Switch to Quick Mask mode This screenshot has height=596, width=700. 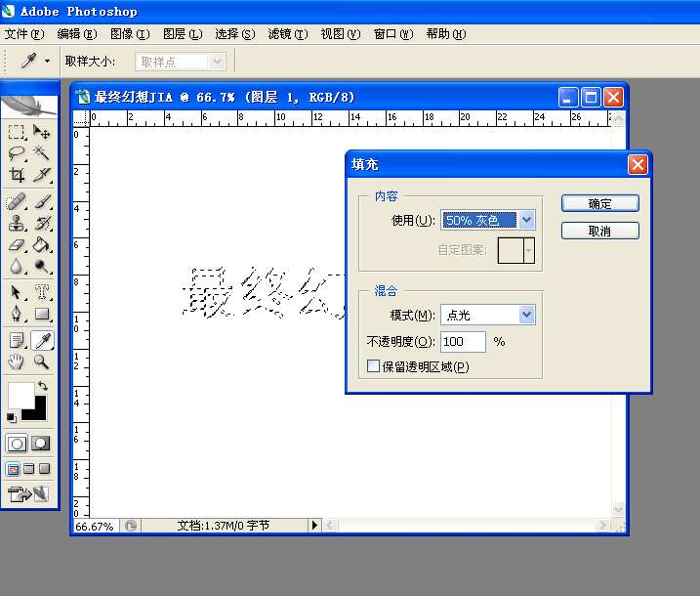click(41, 444)
